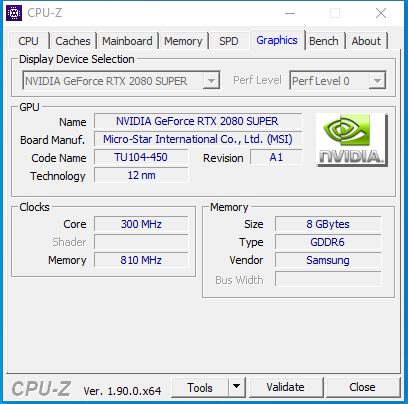Click the empty Shader clock field
The height and width of the screenshot is (404, 408).
click(141, 242)
